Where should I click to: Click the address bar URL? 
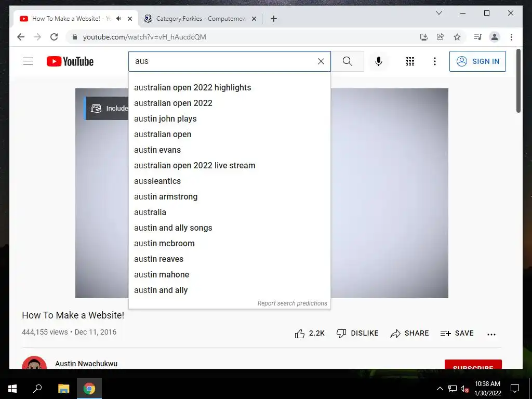(x=144, y=37)
